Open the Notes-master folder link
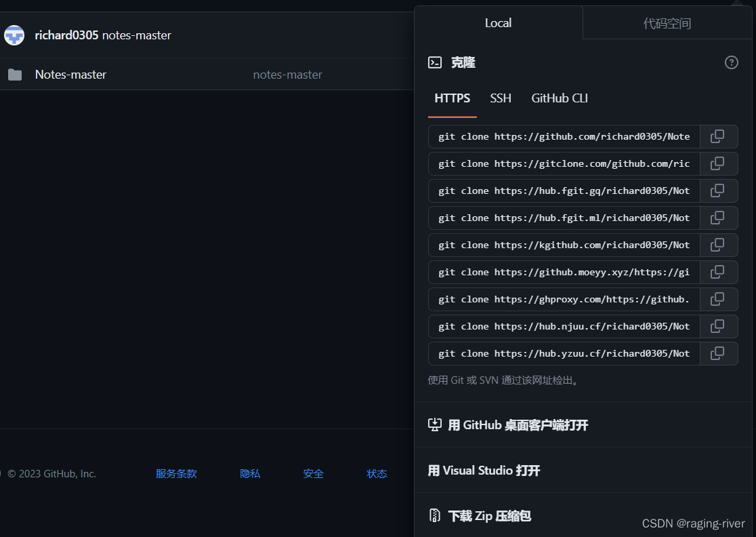Screen dimensions: 756x537 point(70,75)
